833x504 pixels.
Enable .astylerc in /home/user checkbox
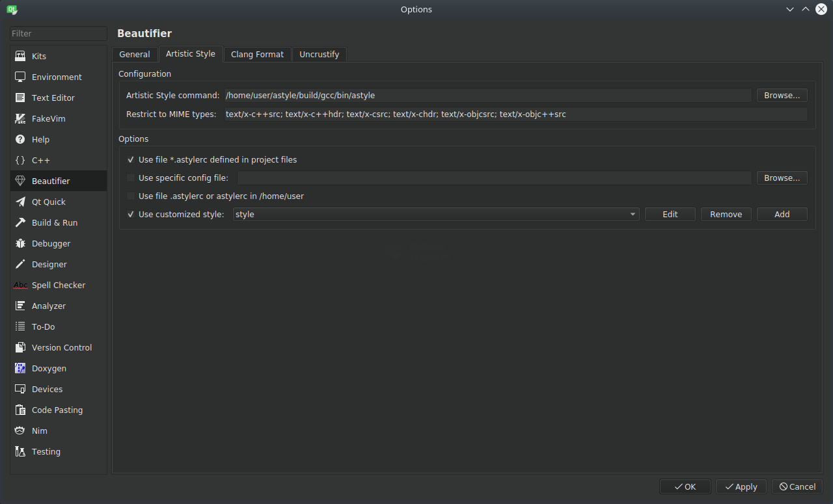[x=131, y=196]
